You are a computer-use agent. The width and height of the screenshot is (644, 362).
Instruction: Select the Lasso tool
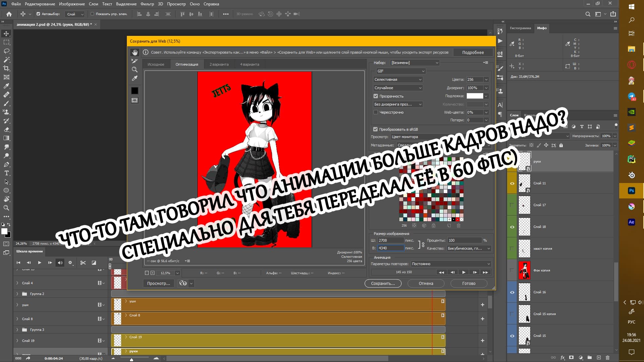click(6, 51)
